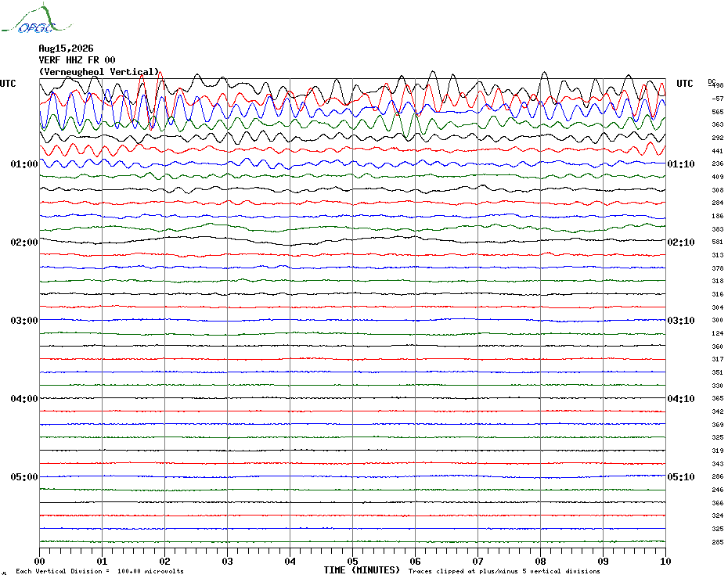Click the Each Vertical Division microvolts note
The width and height of the screenshot is (728, 582).
(100, 571)
